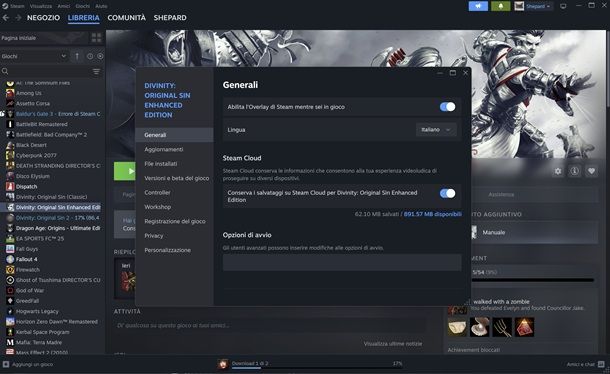The height and width of the screenshot is (374, 610).
Task: Click the forward navigation arrow
Action: (x=18, y=18)
